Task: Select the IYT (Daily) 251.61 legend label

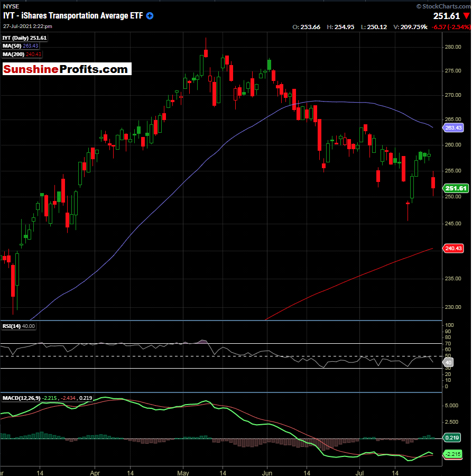Action: tap(24, 38)
